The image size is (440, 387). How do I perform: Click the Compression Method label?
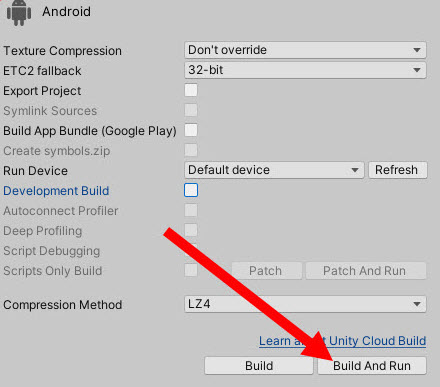click(x=63, y=305)
